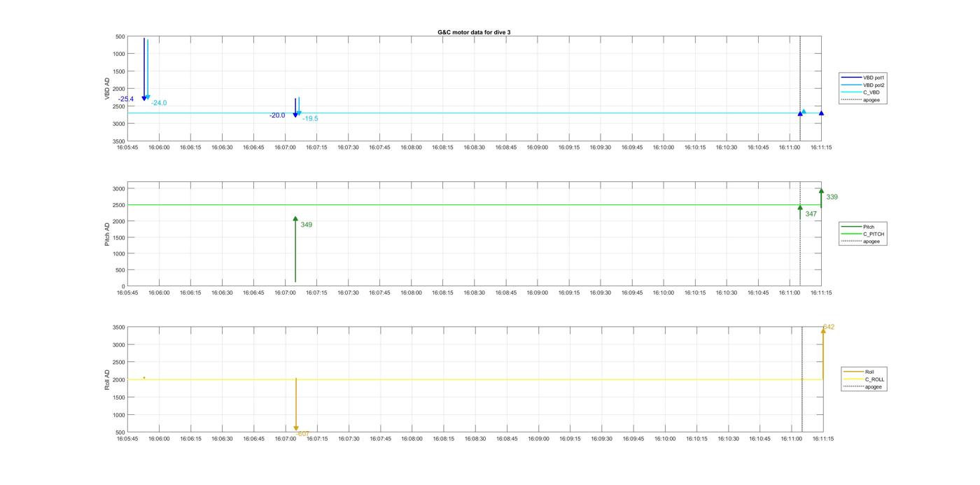Click the '16:10:45' tick in the VBD plot
The image size is (980, 485).
click(x=758, y=147)
